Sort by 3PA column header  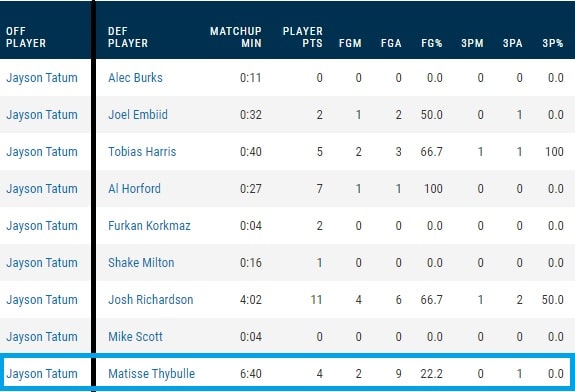(x=512, y=43)
